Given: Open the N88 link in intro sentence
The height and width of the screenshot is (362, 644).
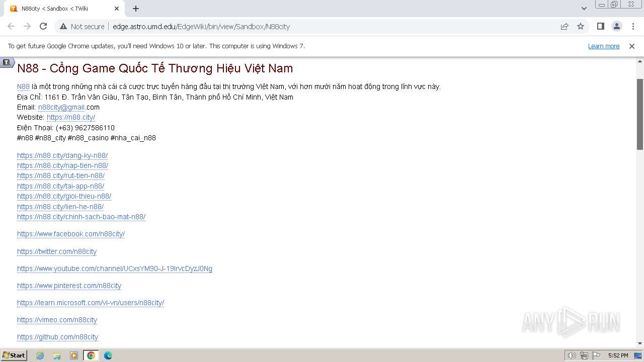Looking at the screenshot, I should tap(23, 86).
